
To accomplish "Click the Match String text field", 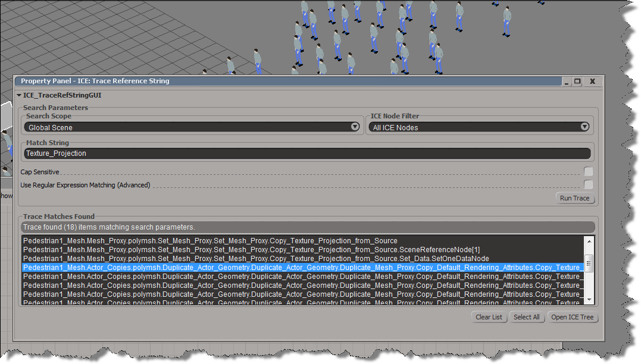I will click(307, 153).
